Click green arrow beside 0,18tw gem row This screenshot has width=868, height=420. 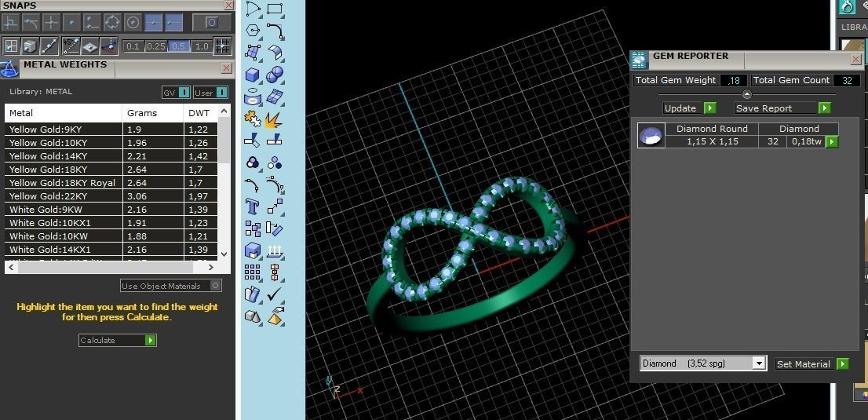[x=831, y=142]
